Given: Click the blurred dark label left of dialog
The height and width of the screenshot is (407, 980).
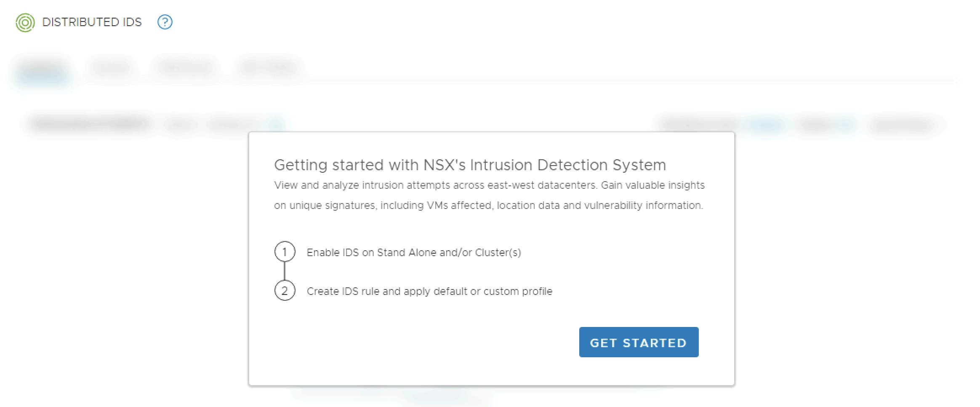Looking at the screenshot, I should [91, 124].
